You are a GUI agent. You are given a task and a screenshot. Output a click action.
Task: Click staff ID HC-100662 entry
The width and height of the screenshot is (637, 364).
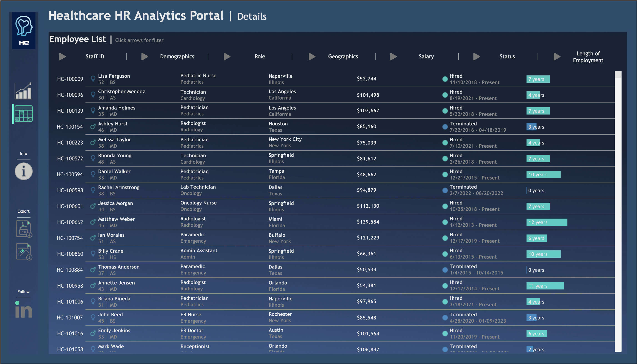[x=70, y=222]
